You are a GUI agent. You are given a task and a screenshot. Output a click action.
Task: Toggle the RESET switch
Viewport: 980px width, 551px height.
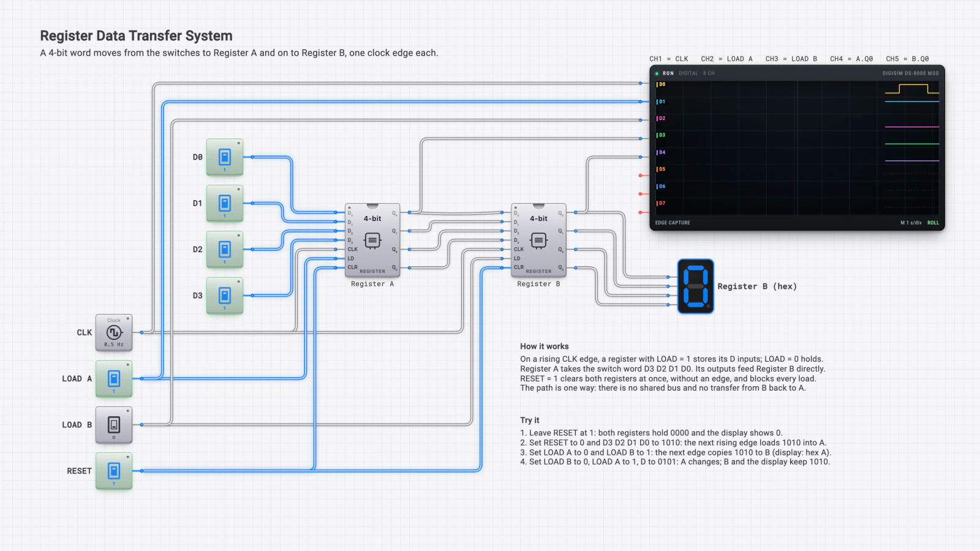(x=114, y=471)
